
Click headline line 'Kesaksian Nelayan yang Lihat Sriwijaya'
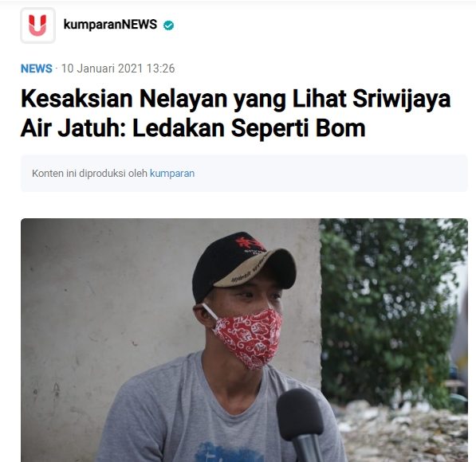[235, 100]
